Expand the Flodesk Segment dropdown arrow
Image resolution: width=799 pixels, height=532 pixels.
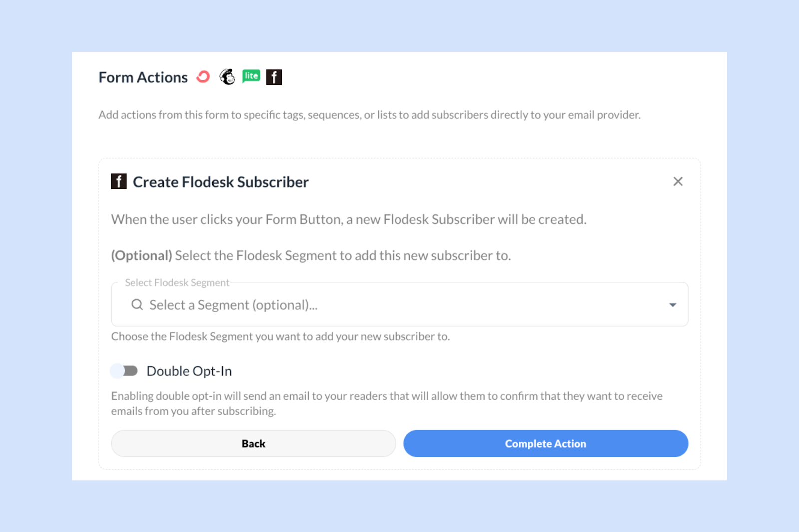click(673, 305)
